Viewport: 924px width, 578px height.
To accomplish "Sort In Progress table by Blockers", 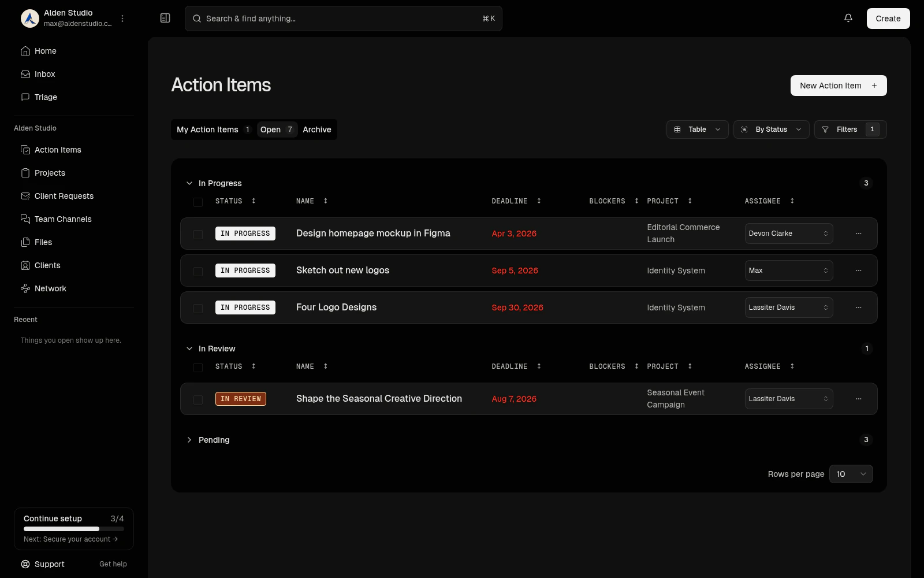I will point(614,201).
